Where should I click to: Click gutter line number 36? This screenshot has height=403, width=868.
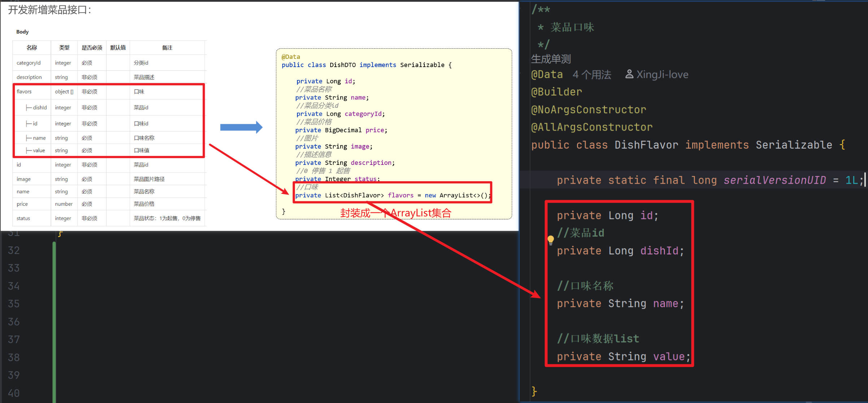tap(14, 322)
